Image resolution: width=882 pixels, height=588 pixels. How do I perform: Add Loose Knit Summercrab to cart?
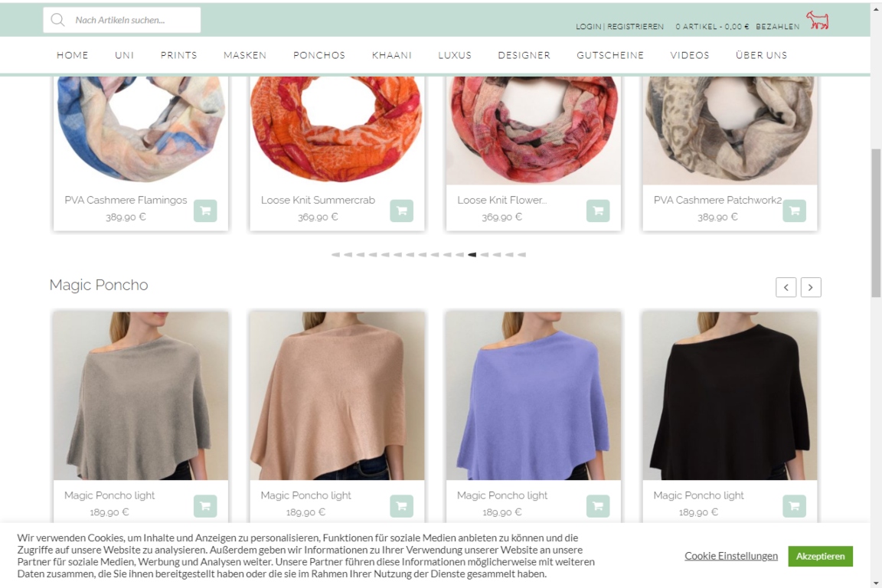(x=402, y=211)
